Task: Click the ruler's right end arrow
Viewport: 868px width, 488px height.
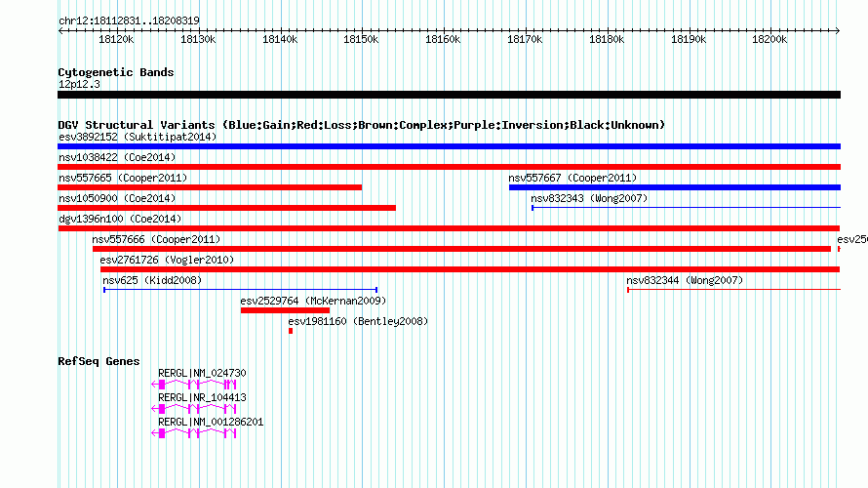Action: click(x=838, y=31)
